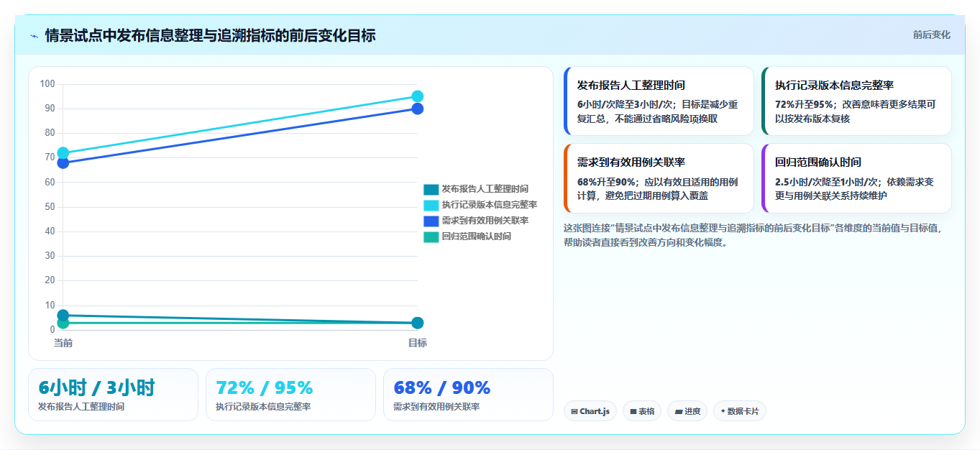This screenshot has width=980, height=450.
Task: Toggle legend swatch for 发布报告人工整理时间
Action: tap(431, 189)
